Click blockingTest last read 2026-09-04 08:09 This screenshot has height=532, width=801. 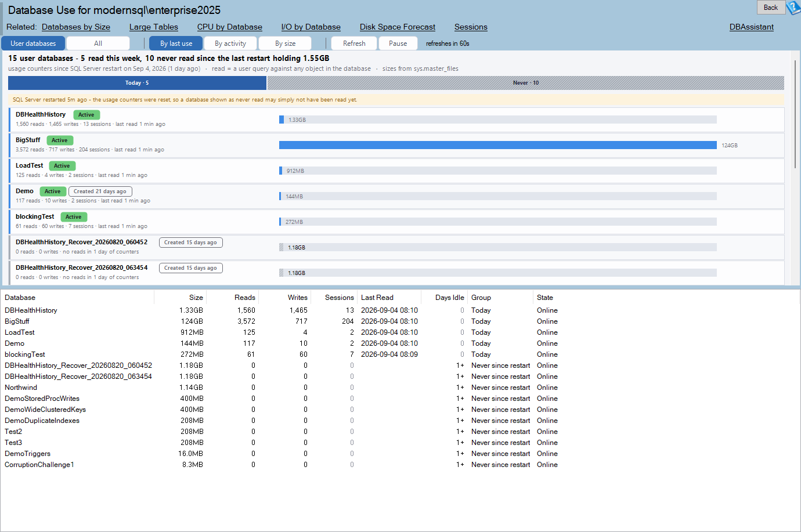tap(389, 354)
